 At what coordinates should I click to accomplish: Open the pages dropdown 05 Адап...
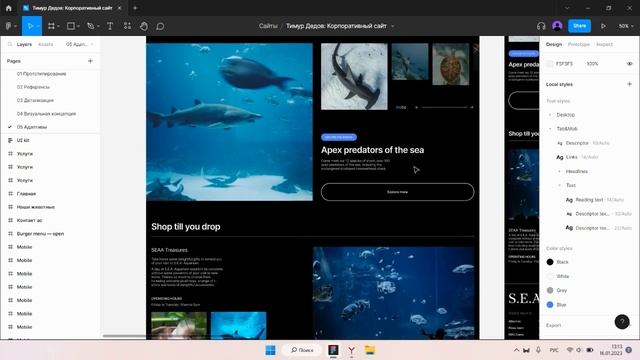pos(80,44)
